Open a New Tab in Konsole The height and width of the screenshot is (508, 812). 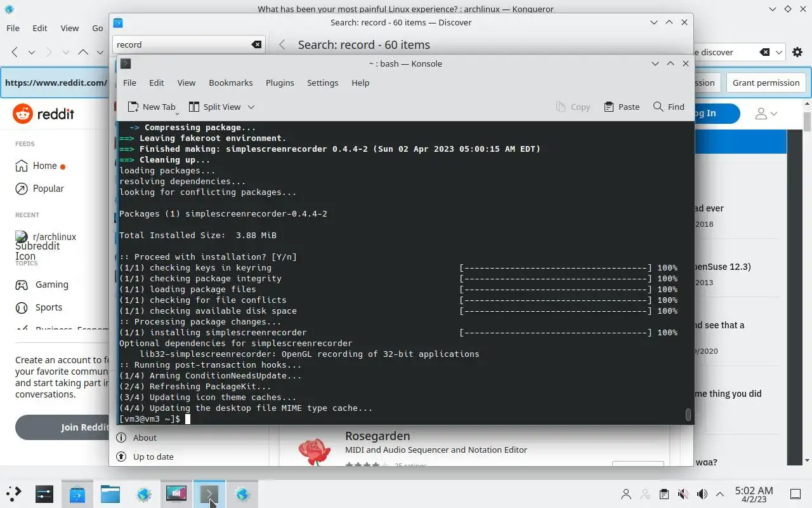tap(152, 107)
